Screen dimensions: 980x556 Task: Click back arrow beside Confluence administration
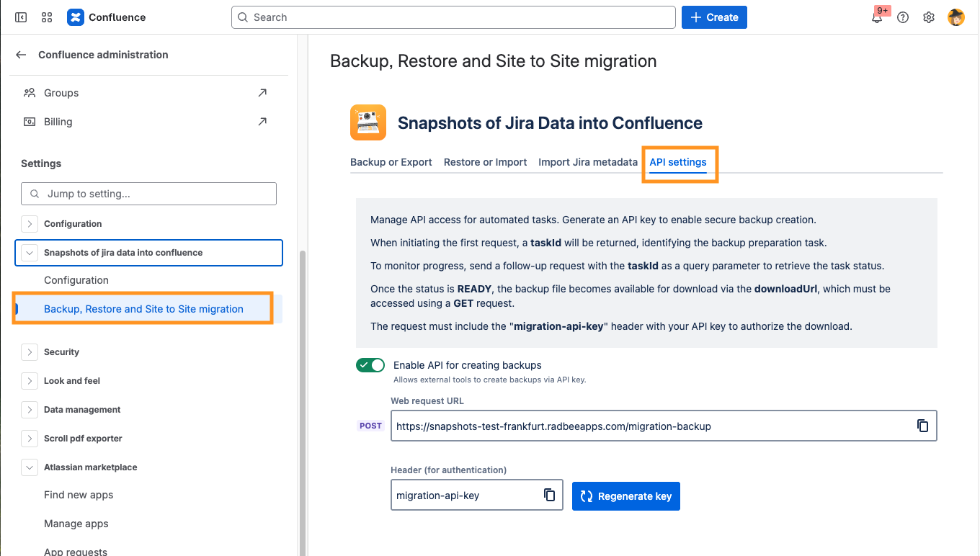[x=21, y=55]
